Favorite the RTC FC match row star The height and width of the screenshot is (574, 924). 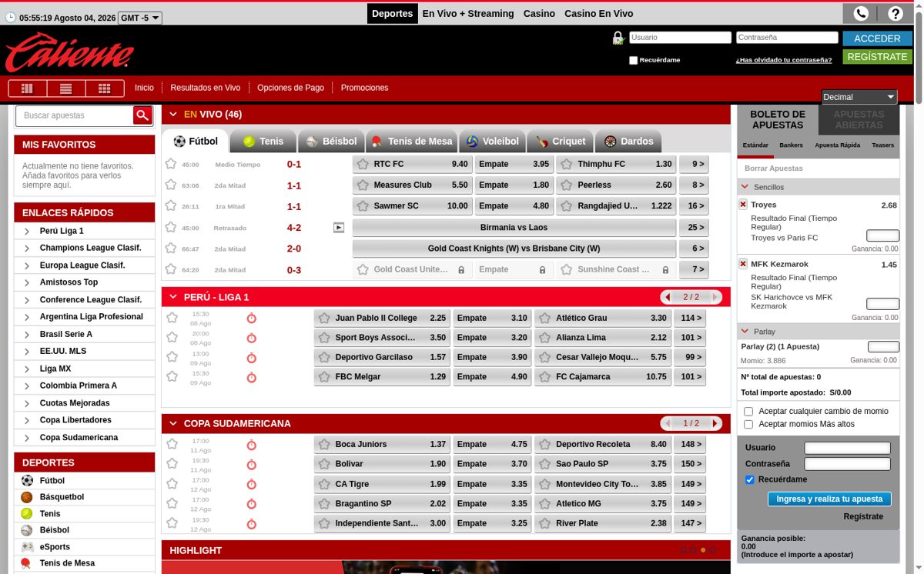pyautogui.click(x=171, y=164)
